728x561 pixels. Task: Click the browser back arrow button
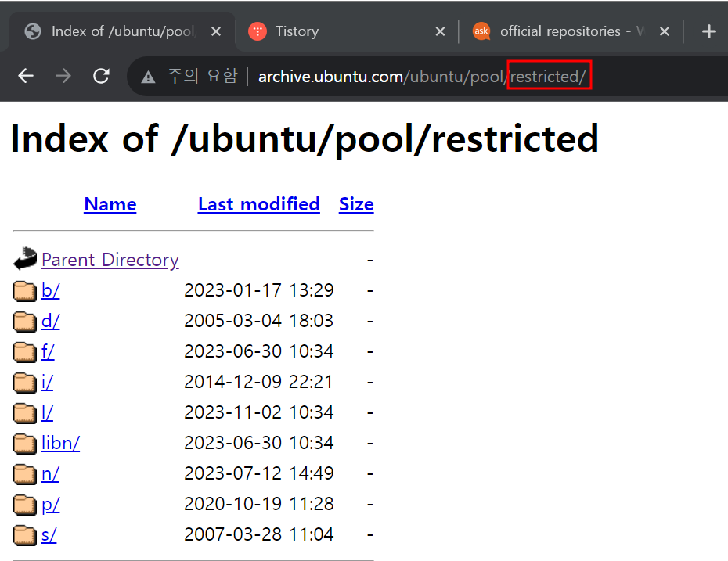26,76
